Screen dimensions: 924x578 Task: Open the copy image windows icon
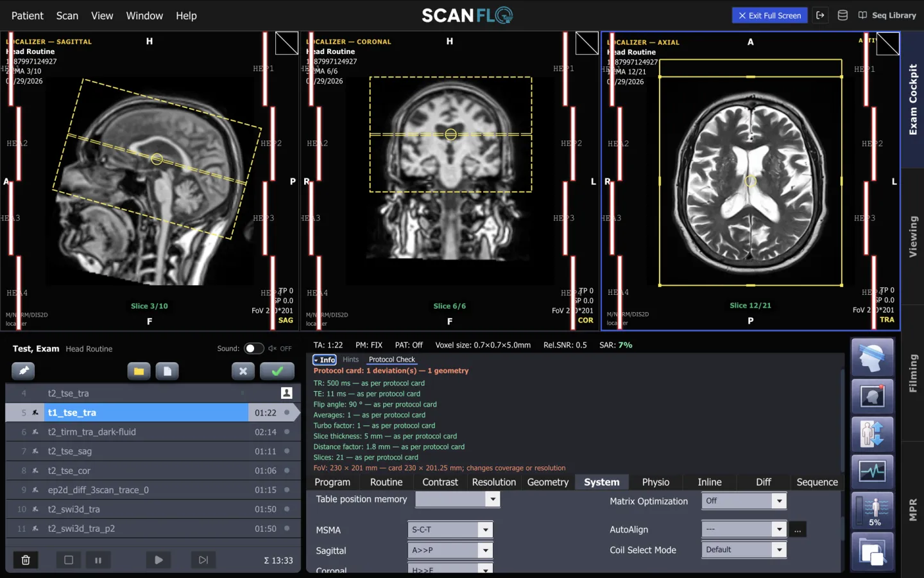[873, 552]
